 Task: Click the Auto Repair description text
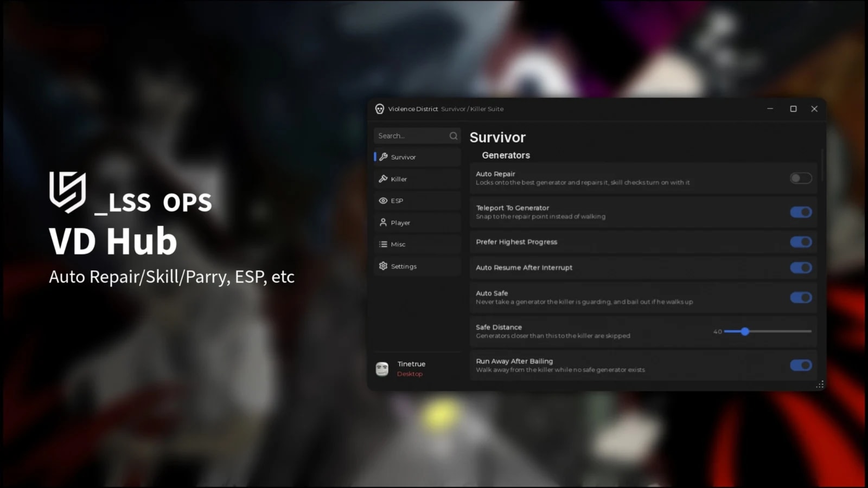click(x=583, y=183)
